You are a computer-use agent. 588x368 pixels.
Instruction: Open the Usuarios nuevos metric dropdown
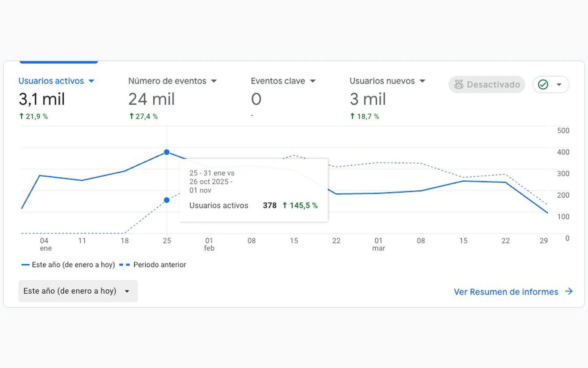click(387, 81)
